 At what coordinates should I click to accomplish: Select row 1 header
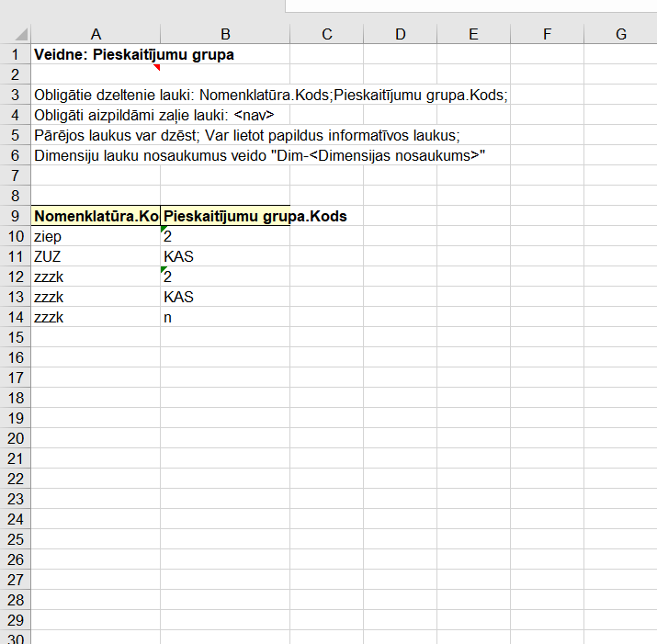[15, 54]
